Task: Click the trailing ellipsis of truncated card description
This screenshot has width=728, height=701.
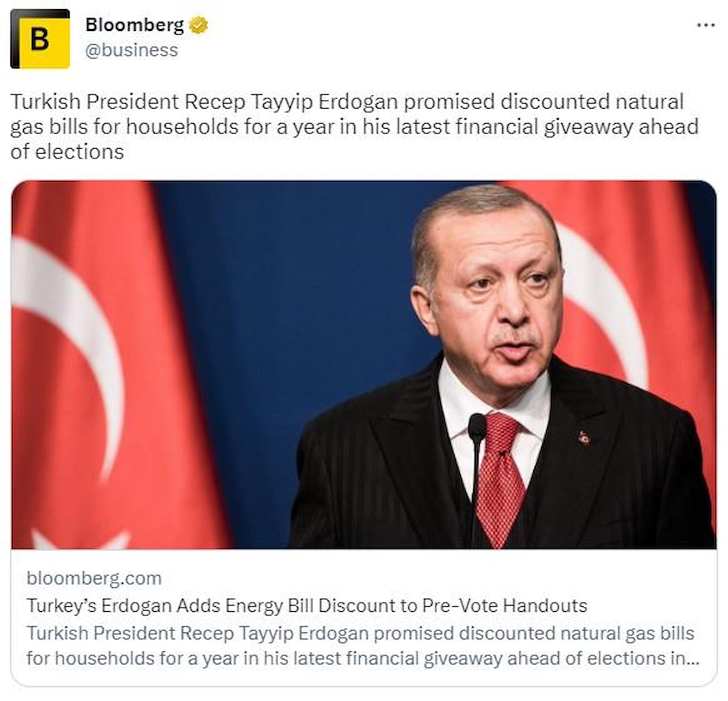Action: point(693,659)
